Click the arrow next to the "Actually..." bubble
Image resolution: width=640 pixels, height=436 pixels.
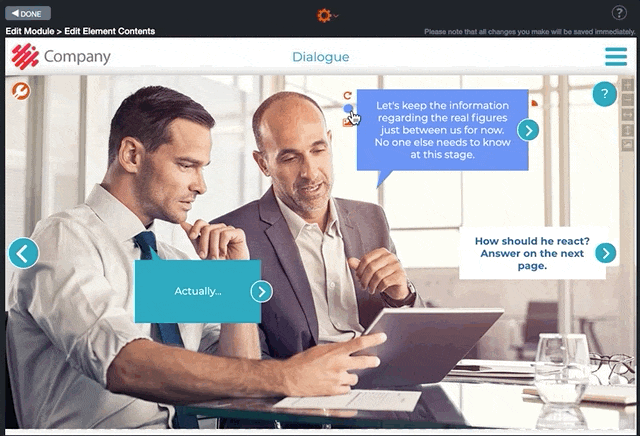point(262,291)
